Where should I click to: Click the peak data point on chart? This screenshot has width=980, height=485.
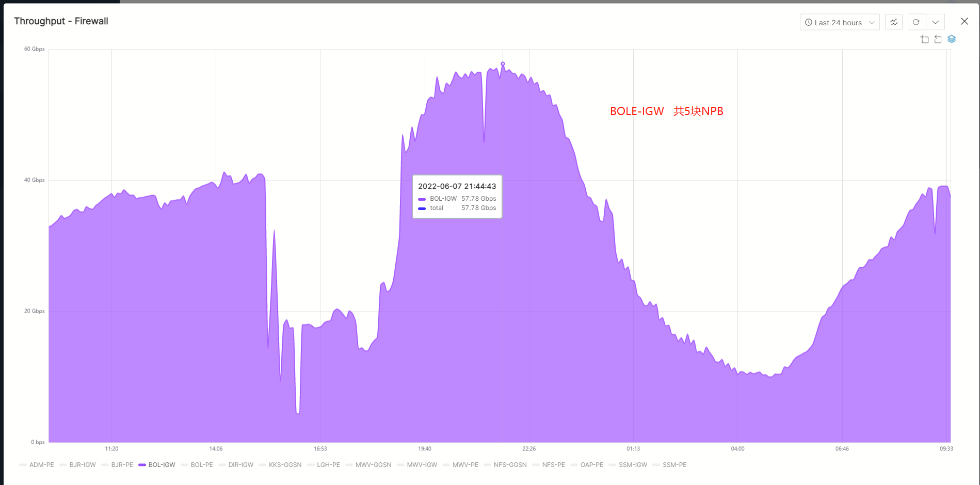tap(503, 64)
